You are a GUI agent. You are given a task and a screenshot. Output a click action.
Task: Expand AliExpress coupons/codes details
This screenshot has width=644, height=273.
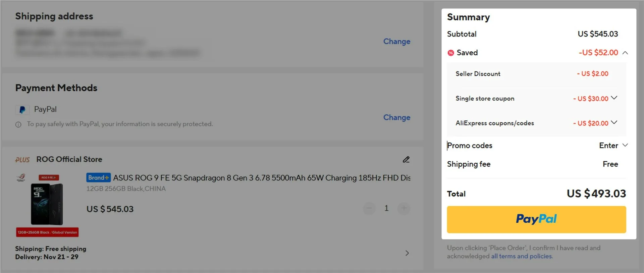[614, 122]
